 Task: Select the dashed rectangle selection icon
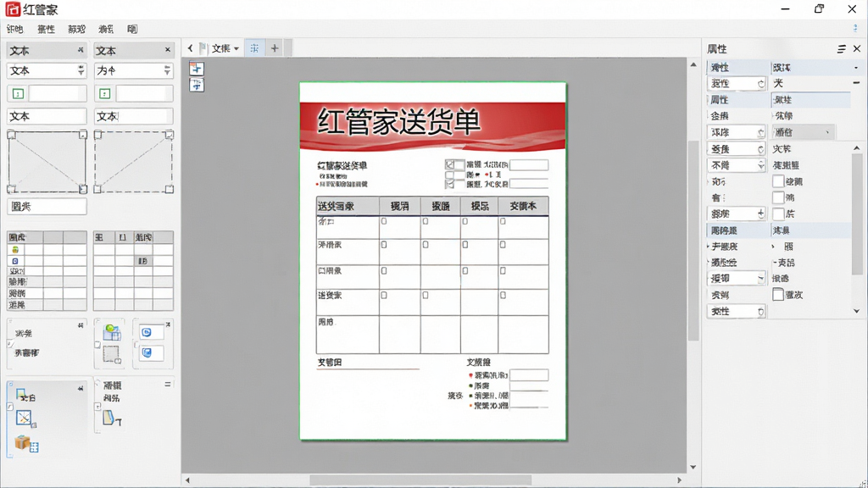pos(112,354)
